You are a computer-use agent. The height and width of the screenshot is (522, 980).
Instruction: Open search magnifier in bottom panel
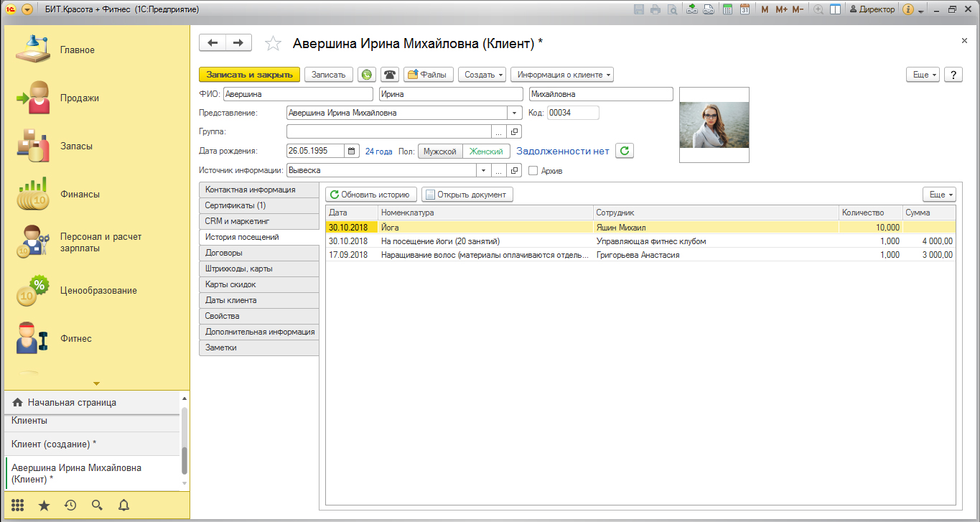(x=97, y=505)
